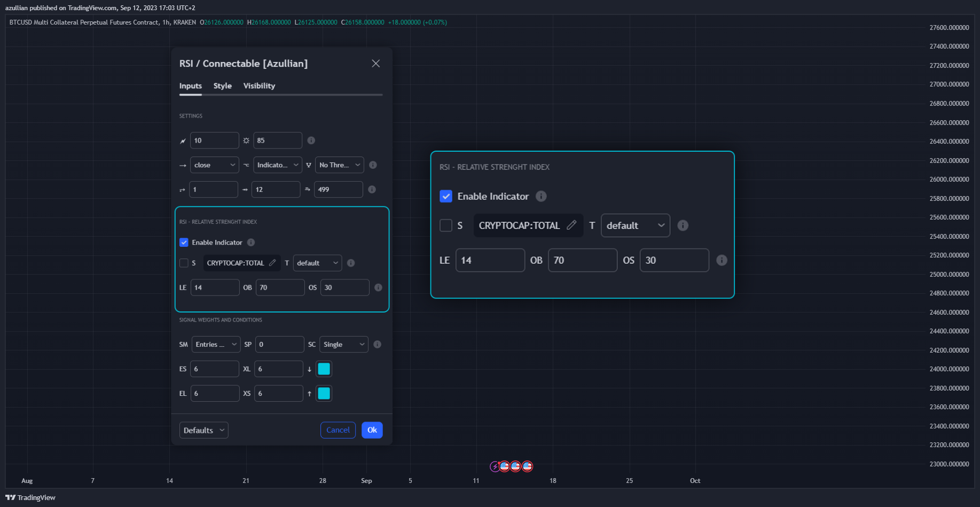Click the enlarged panel's Enable Indicator info icon
This screenshot has width=980, height=507.
[x=541, y=196]
